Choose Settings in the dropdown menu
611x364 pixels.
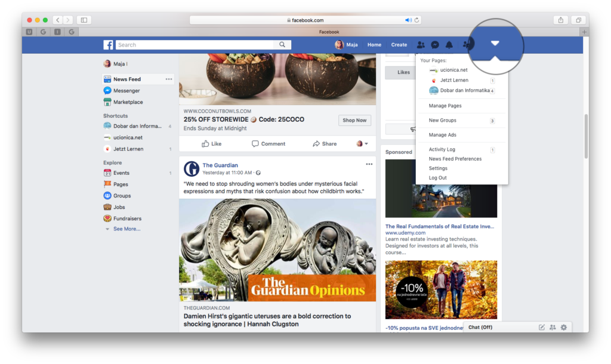[x=438, y=168]
